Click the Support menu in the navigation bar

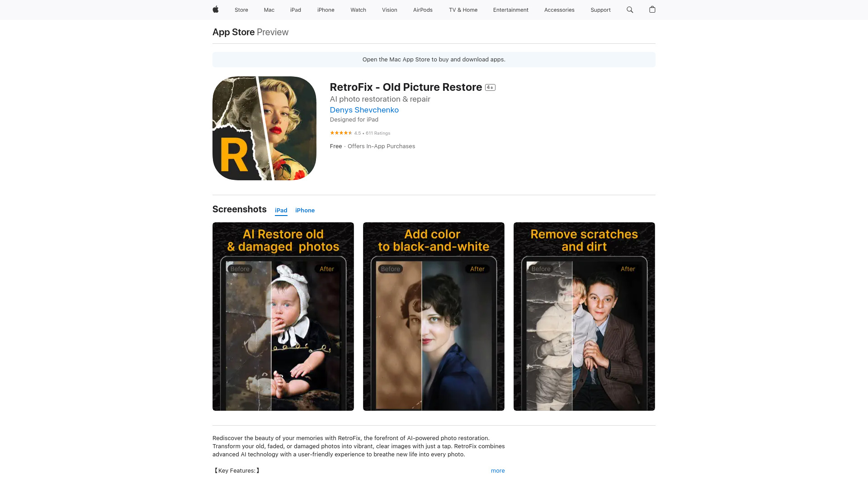pos(600,9)
